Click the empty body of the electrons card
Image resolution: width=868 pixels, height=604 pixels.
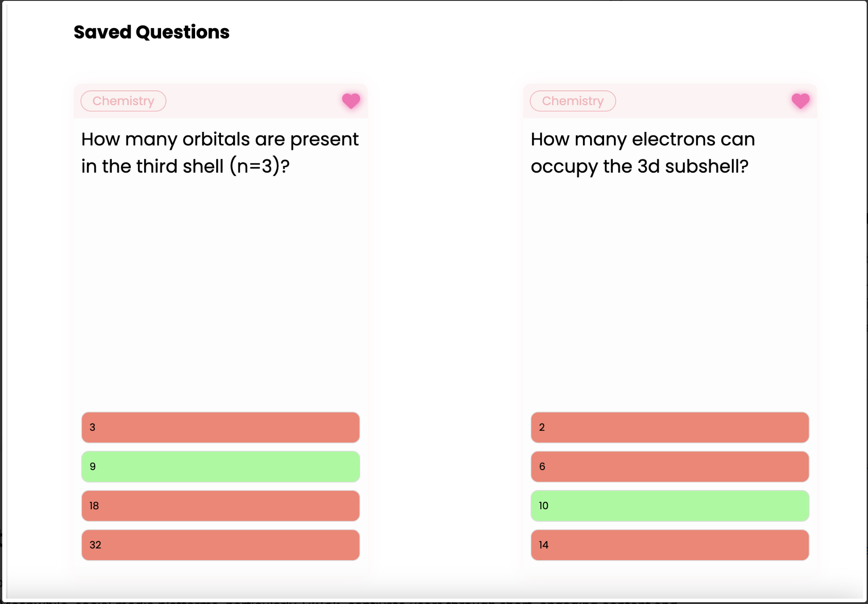[x=670, y=291]
